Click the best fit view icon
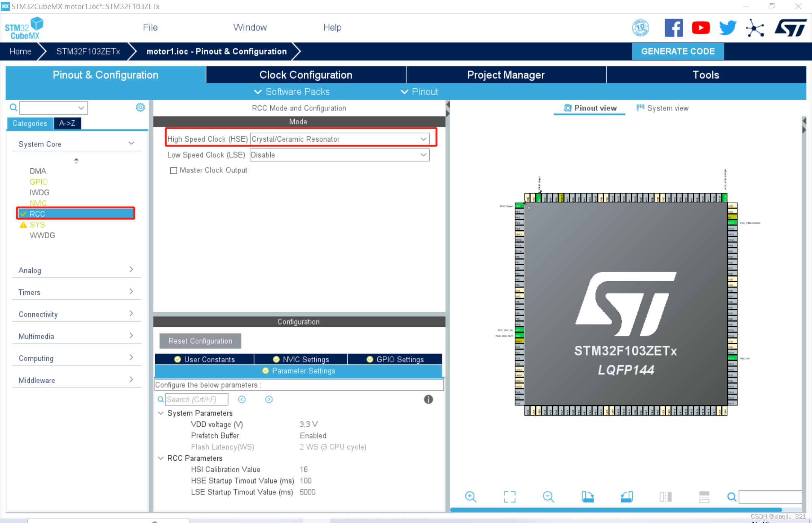The image size is (812, 523). click(509, 497)
